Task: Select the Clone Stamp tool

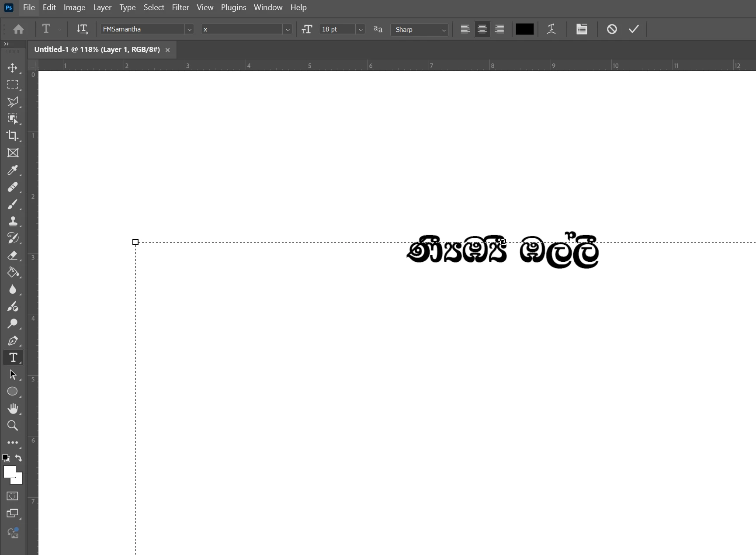Action: [x=13, y=221]
